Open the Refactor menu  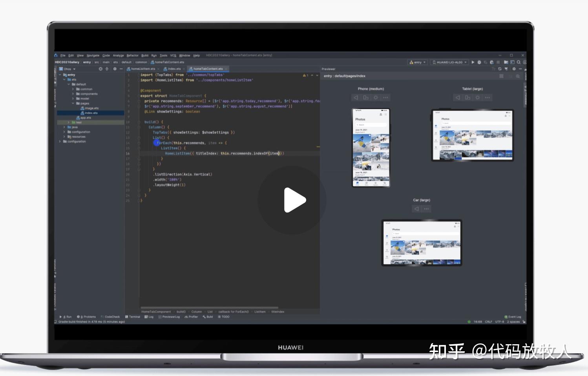(132, 55)
